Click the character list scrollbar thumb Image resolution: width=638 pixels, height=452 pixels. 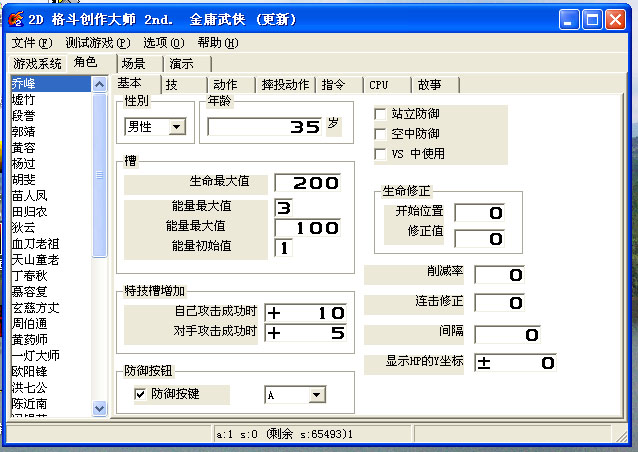99,175
